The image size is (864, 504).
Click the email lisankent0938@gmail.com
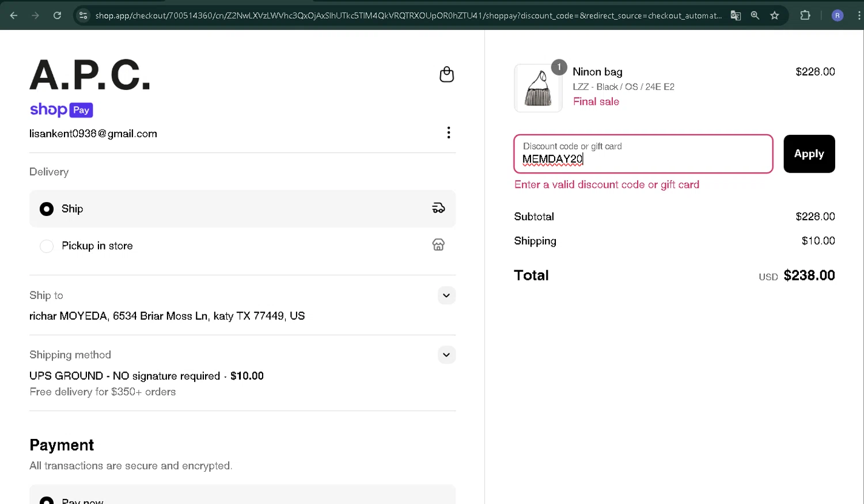(x=93, y=134)
